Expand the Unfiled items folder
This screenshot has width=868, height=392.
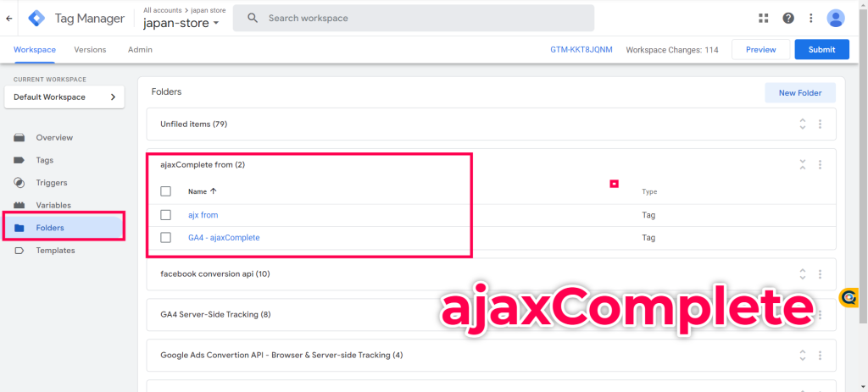pyautogui.click(x=803, y=124)
